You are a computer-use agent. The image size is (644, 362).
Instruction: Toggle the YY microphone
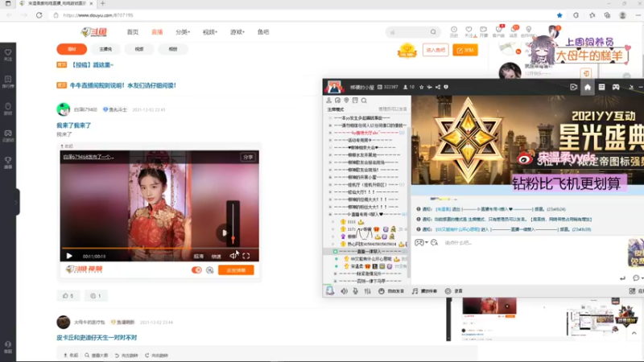coord(356,291)
